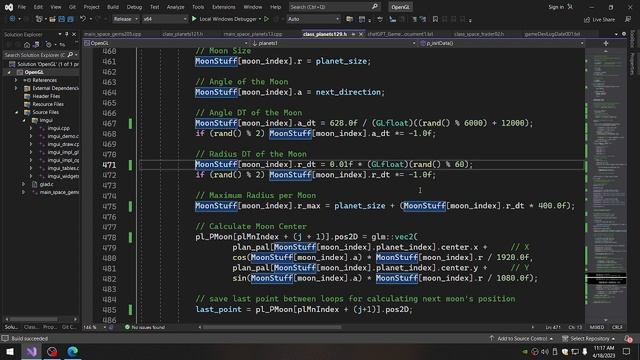
Task: Click Start Without Debugging outline play icon
Action: (x=267, y=19)
